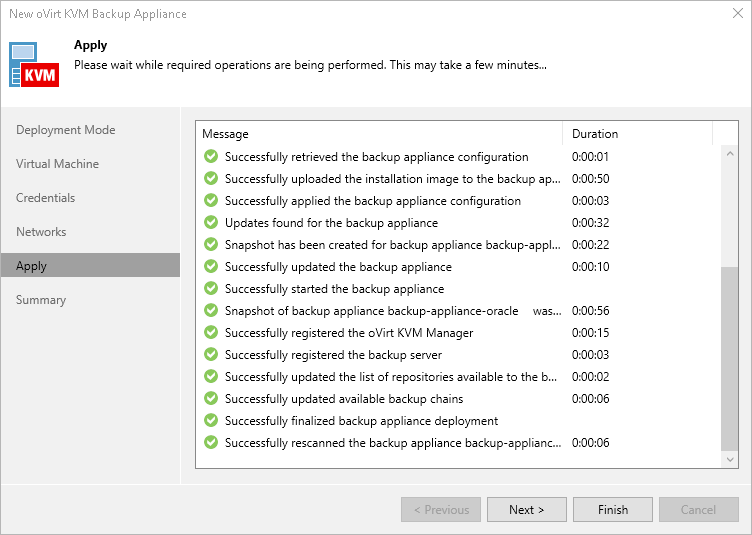This screenshot has height=535, width=752.
Task: Click success icon for registered oVirt KVM Manager
Action: click(211, 332)
